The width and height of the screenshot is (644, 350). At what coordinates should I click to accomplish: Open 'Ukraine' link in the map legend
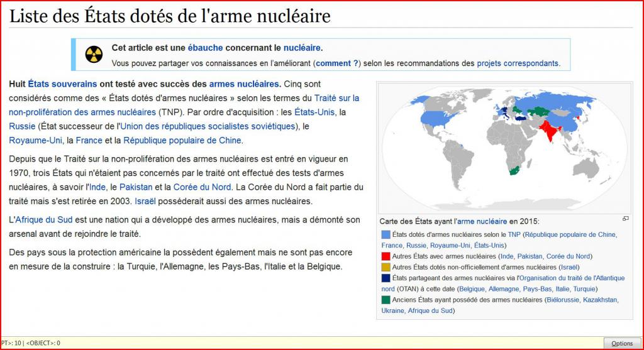tap(392, 310)
